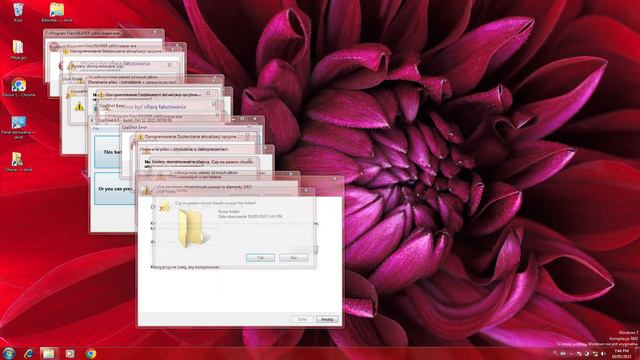
Task: Open the lowest shortcut icon on the desktop
Action: coord(18,162)
